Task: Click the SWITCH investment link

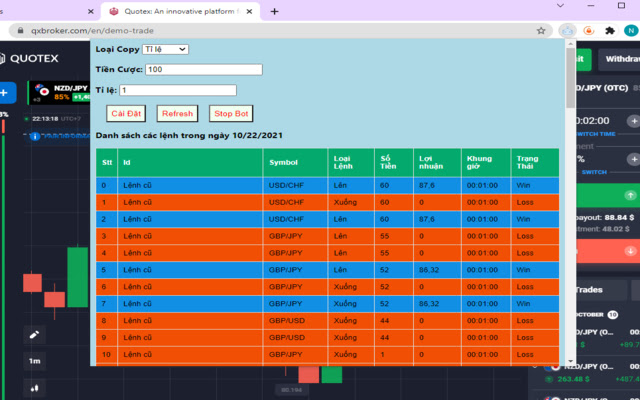Action: 594,172
